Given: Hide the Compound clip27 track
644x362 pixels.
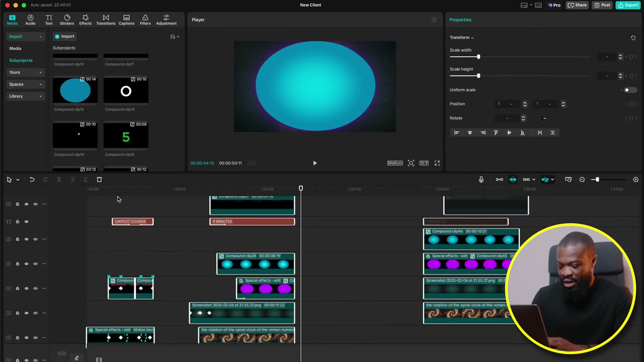Looking at the screenshot, I should (26, 204).
